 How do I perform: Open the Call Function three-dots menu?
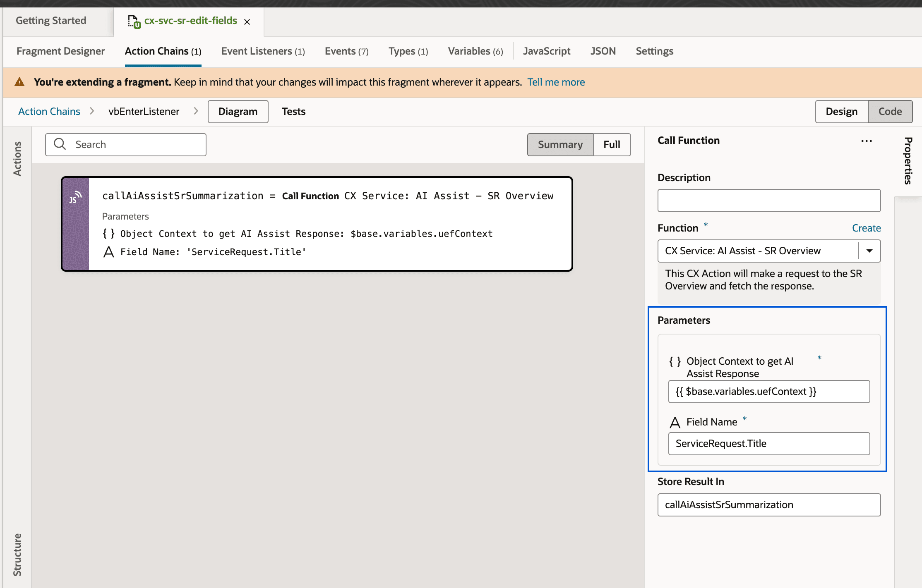[866, 141]
